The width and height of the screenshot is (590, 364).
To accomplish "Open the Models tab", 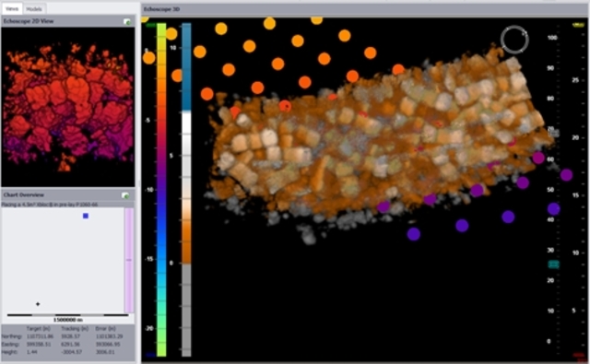I will (34, 9).
